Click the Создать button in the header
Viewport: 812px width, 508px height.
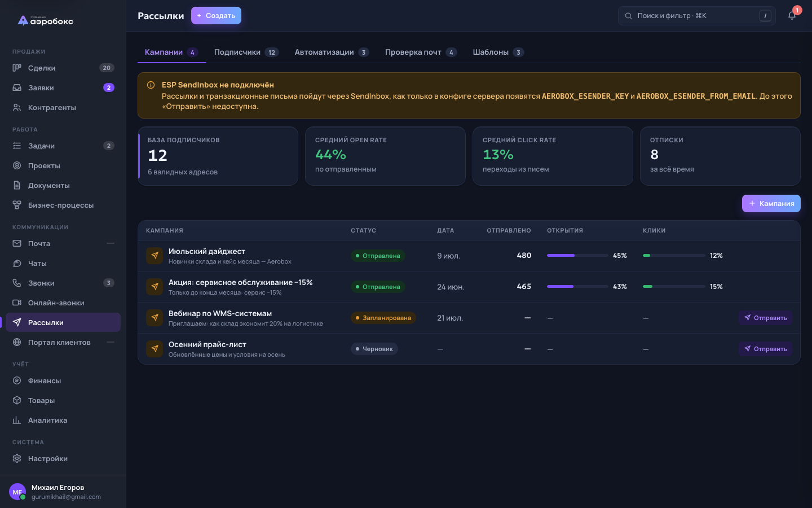(x=216, y=16)
